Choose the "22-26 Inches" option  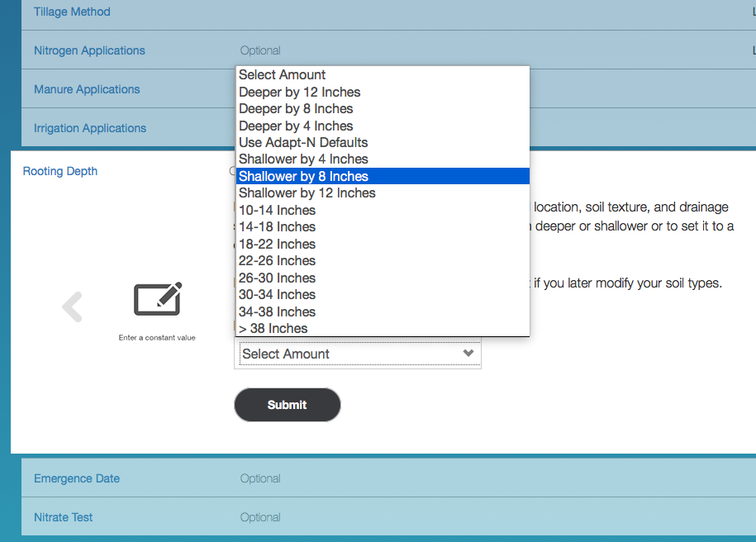point(277,260)
